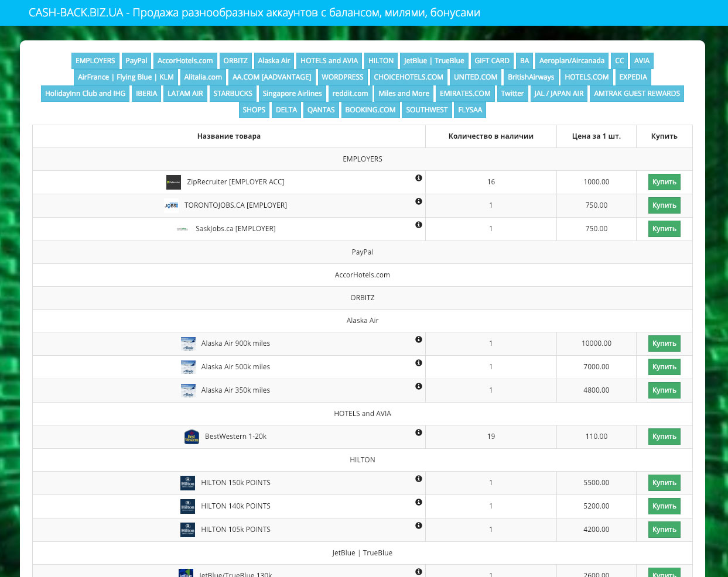Buy the Alaska Air 350k miles account
728x577 pixels.
coord(664,390)
